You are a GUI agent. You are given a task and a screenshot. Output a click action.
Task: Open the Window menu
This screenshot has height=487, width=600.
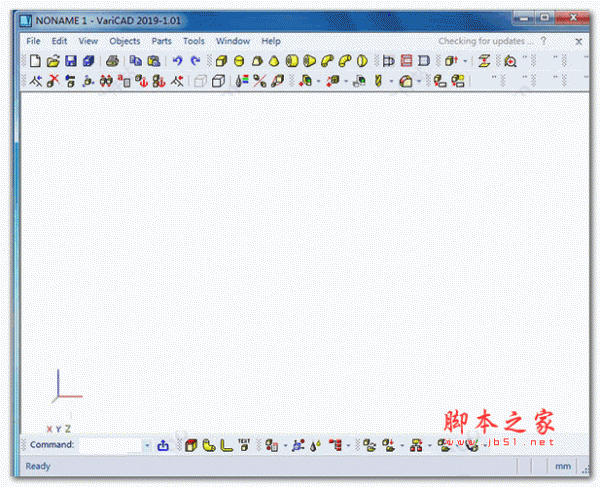pos(233,41)
